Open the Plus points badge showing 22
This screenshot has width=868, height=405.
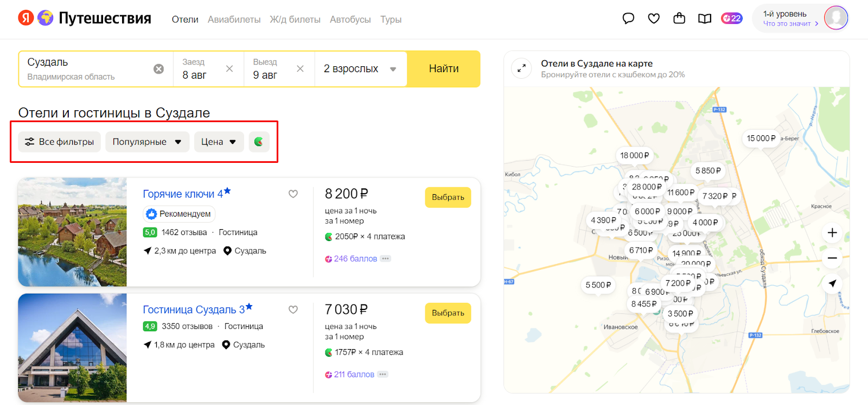(731, 18)
